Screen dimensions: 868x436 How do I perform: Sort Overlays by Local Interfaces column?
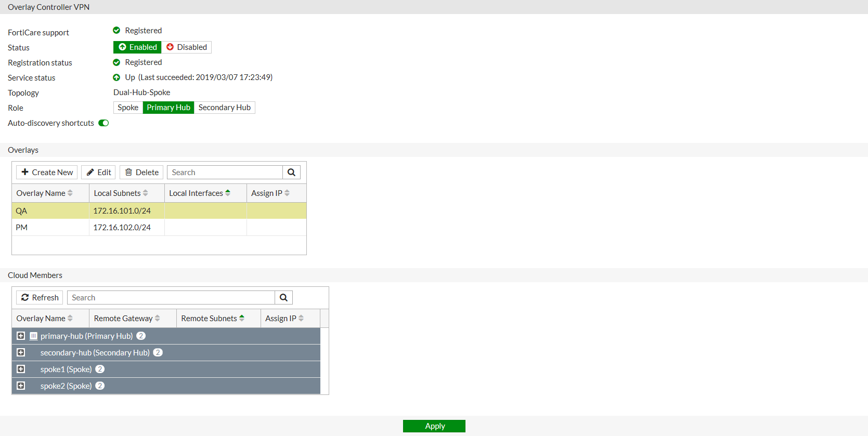click(228, 193)
